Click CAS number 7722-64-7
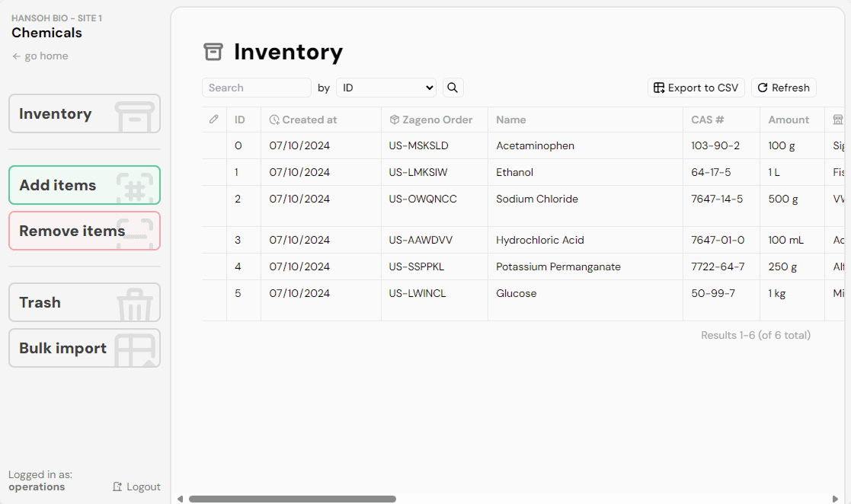851x504 pixels. (718, 267)
